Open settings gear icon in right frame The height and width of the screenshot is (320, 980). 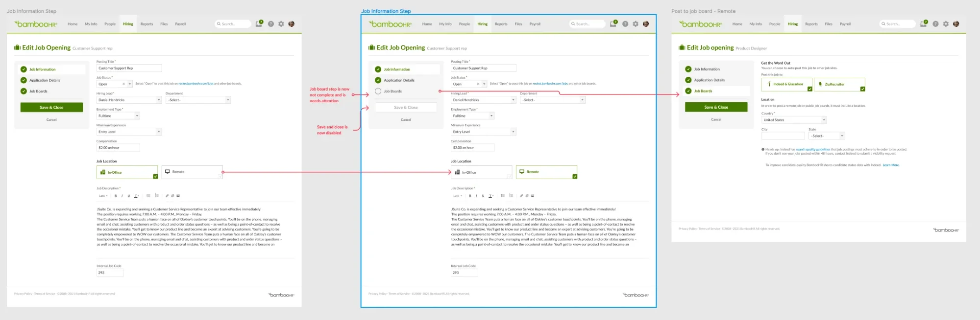pos(946,24)
